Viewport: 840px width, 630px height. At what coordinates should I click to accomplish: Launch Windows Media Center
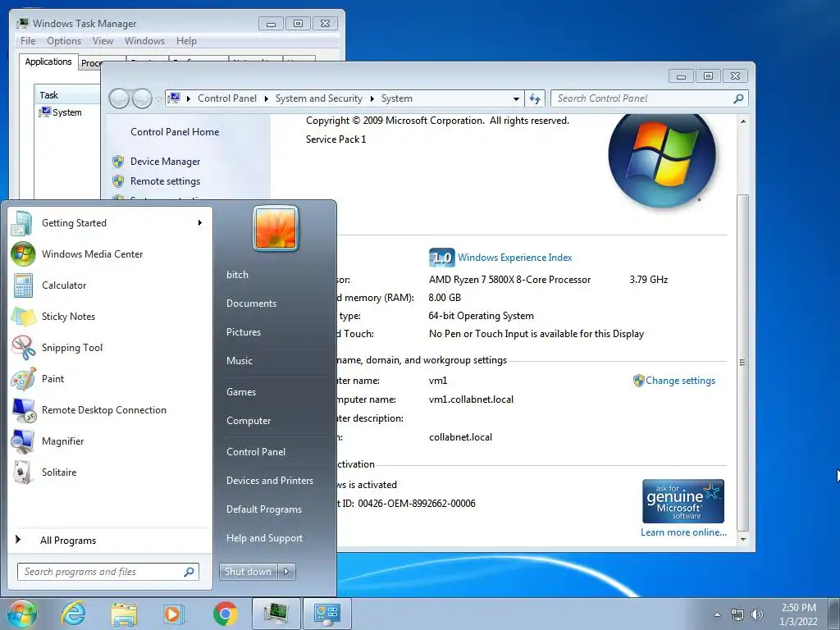(x=110, y=254)
